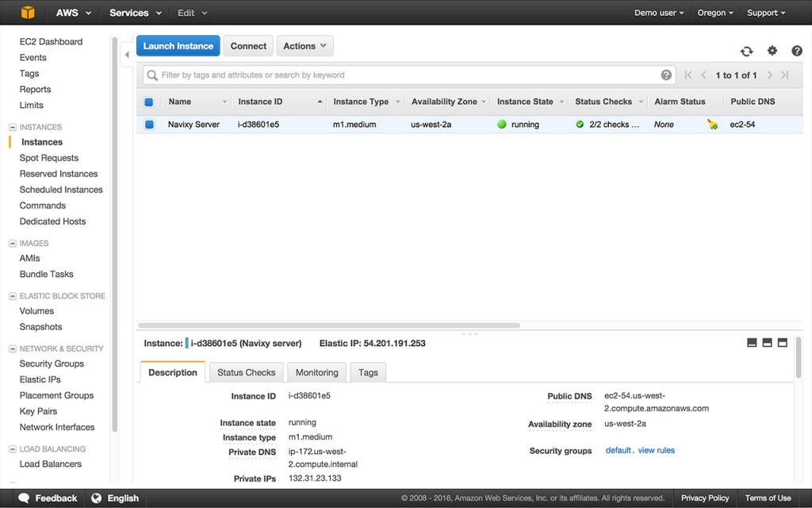Collapse the LOAD BALANCING section

pos(13,449)
